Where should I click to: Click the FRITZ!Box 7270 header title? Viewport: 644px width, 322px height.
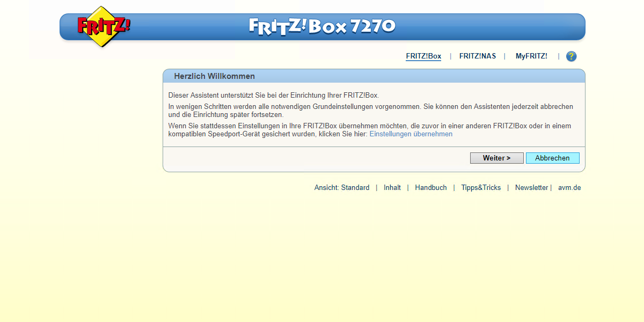(323, 26)
